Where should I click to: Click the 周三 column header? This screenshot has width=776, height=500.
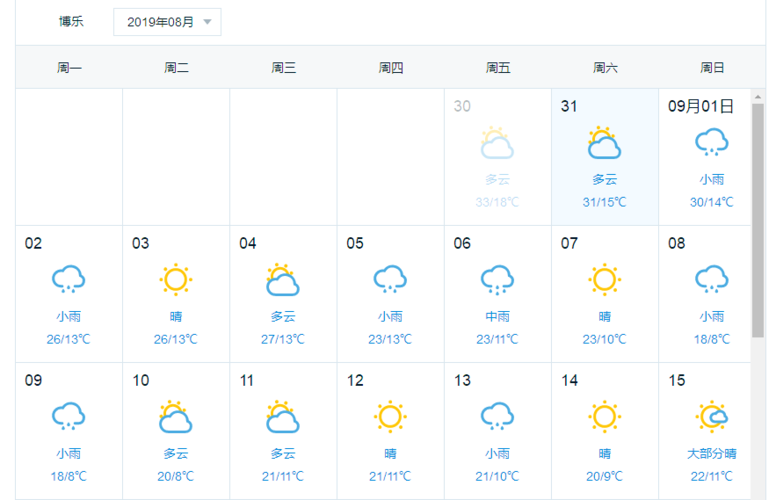284,67
